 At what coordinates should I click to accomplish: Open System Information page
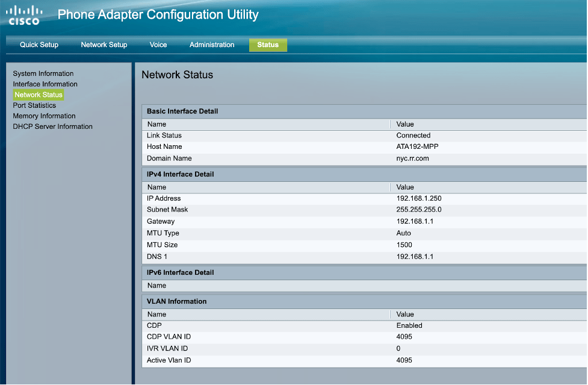[43, 73]
